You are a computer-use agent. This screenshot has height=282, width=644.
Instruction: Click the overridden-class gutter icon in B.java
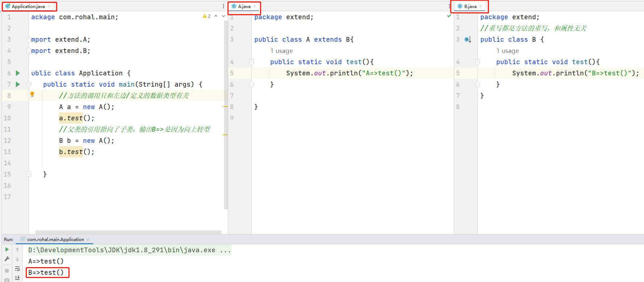point(468,40)
